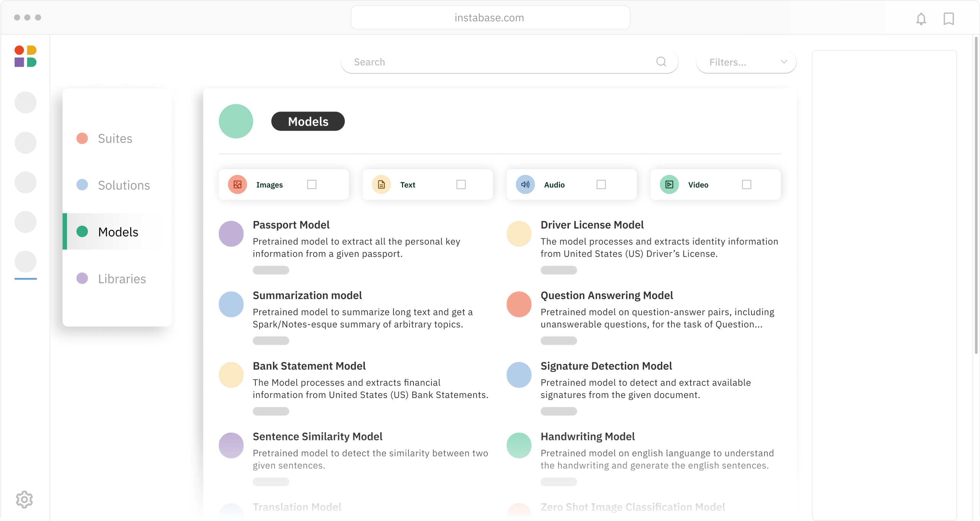980x521 pixels.
Task: Click gray tag under Summarization model
Action: tap(271, 341)
